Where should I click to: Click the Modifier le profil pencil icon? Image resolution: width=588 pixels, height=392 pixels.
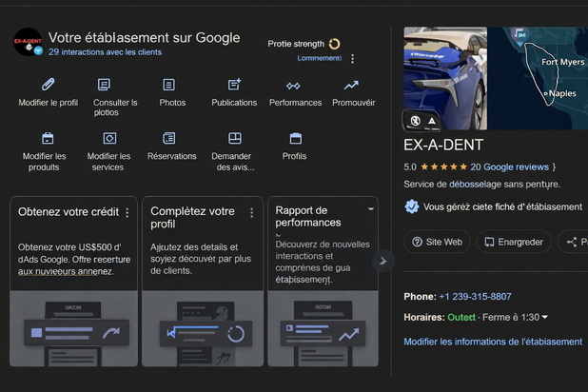tap(49, 85)
